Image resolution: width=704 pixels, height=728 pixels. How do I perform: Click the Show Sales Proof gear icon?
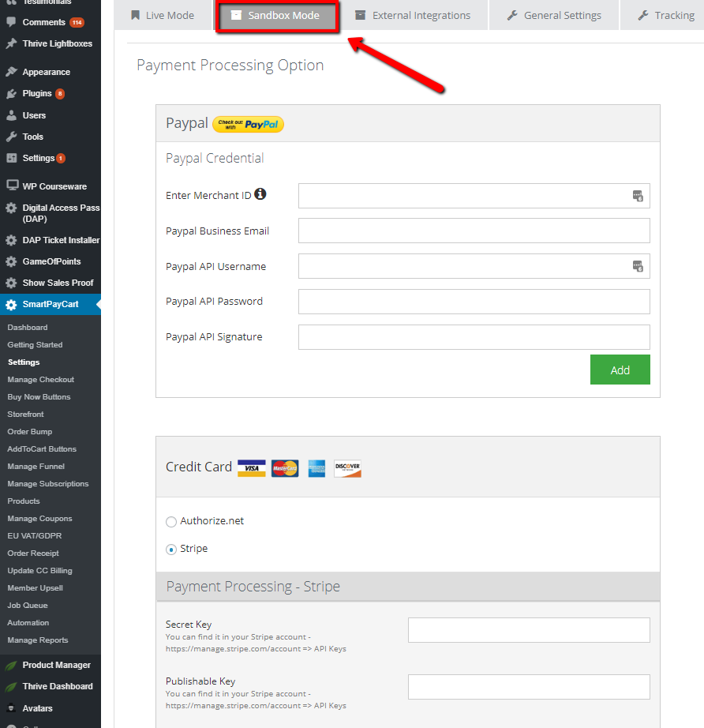[x=12, y=283]
